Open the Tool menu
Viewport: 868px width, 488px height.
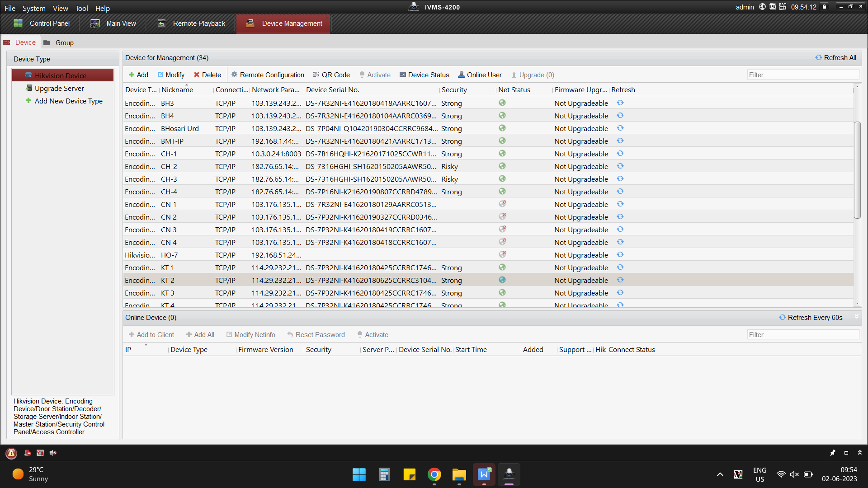click(81, 8)
